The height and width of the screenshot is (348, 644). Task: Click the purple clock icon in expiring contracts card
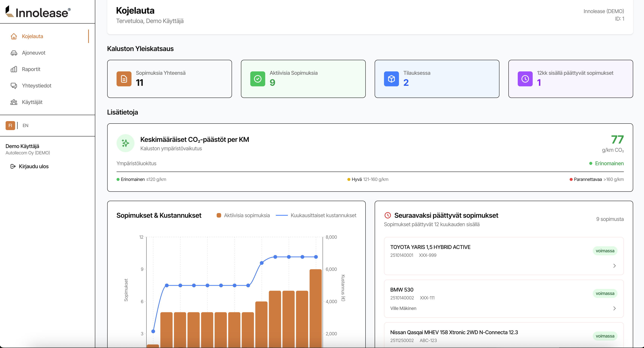coord(525,79)
